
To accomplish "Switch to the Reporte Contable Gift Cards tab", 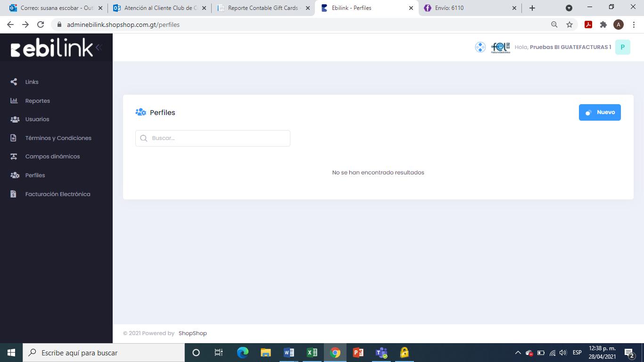I will click(263, 8).
